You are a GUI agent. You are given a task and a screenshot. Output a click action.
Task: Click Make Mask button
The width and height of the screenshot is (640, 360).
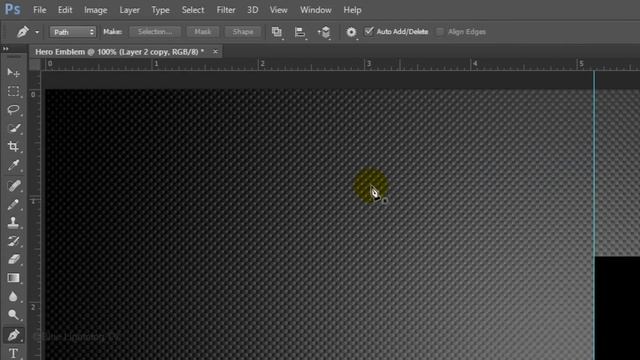[x=203, y=32]
